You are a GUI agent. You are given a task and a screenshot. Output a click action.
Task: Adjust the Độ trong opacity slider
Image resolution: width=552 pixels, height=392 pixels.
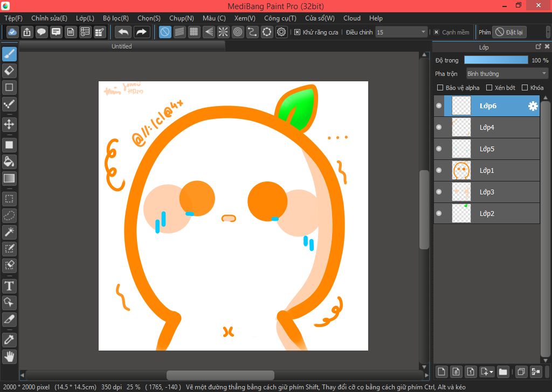point(496,60)
